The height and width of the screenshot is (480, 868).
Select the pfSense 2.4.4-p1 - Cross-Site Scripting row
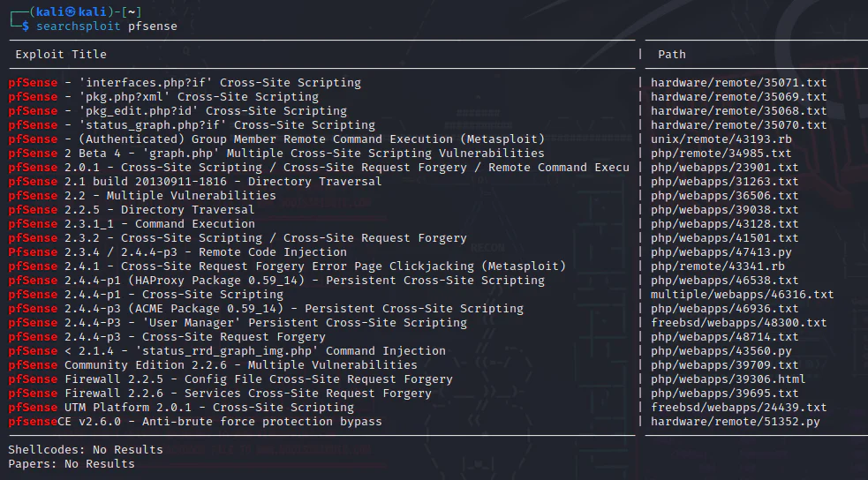(x=146, y=294)
